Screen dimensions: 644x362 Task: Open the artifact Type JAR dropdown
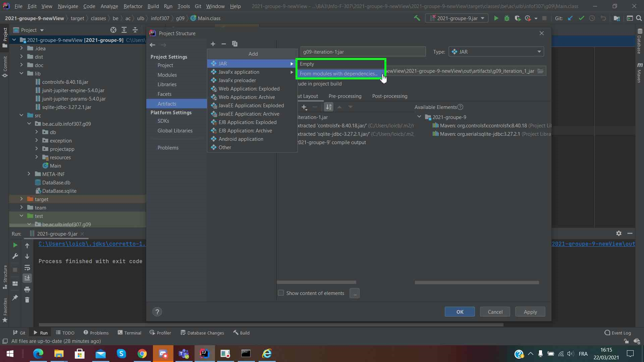coord(496,52)
